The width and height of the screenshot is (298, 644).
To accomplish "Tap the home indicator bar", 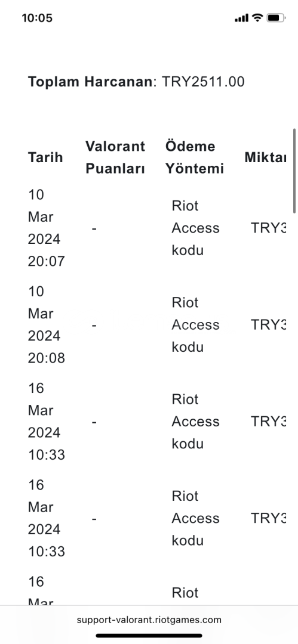I will pyautogui.click(x=149, y=636).
